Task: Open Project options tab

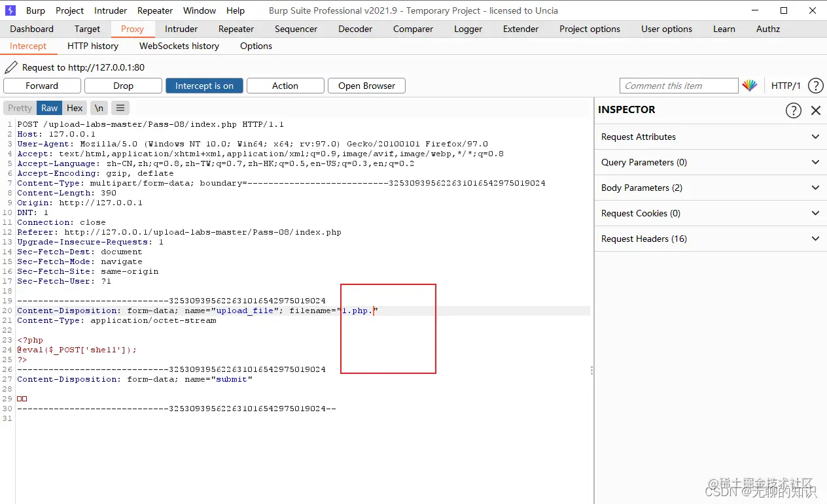Action: point(589,29)
